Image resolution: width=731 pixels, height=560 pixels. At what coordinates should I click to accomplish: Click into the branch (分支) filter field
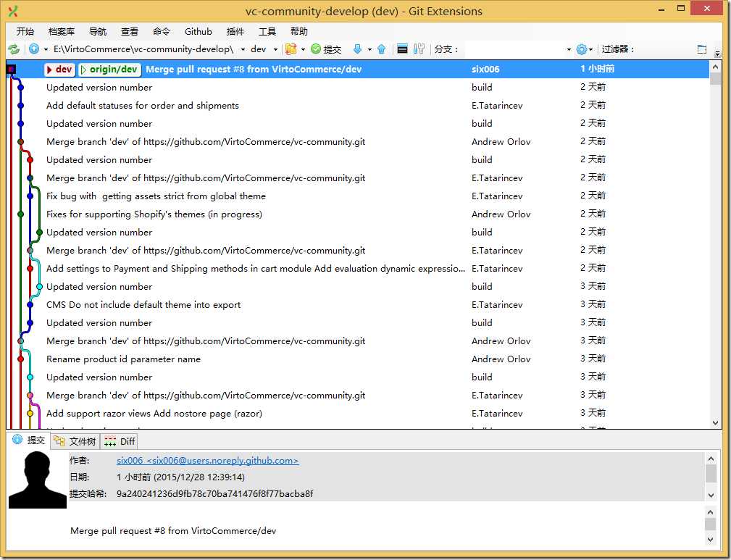click(514, 49)
